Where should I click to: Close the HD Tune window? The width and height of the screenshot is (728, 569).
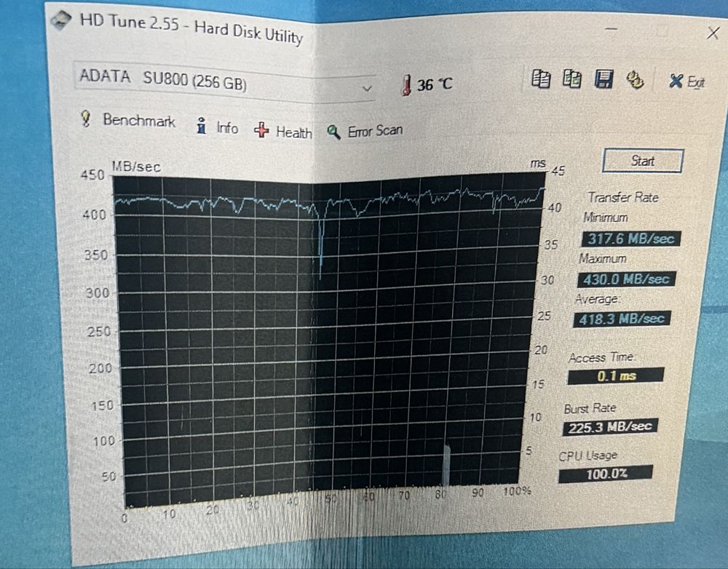coord(713,33)
